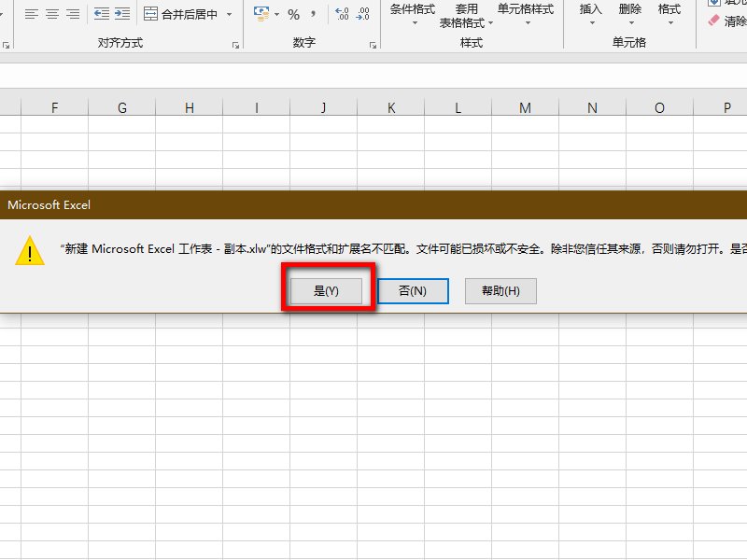Select the Align Left icon
Image resolution: width=747 pixels, height=560 pixels.
[x=30, y=14]
